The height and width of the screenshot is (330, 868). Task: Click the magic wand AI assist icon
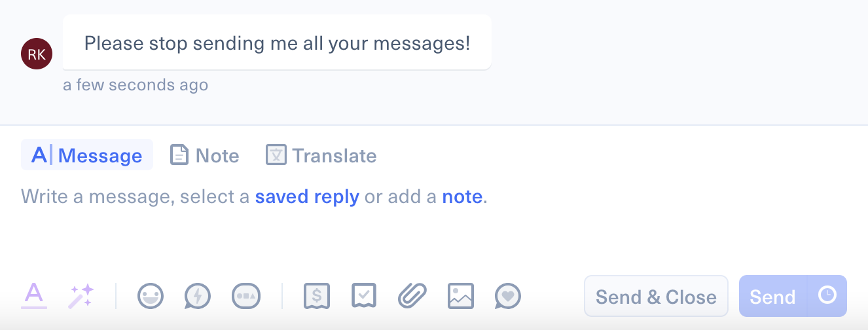coord(81,296)
